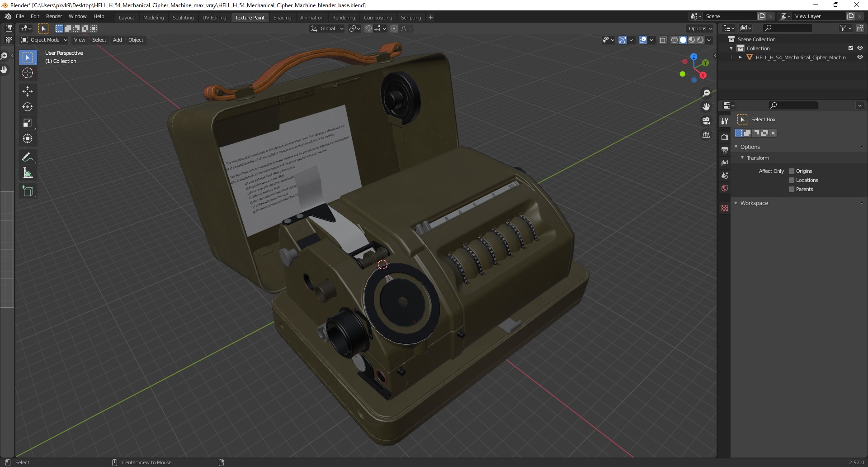The height and width of the screenshot is (467, 868).
Task: Choose the Measure tool
Action: pyautogui.click(x=28, y=173)
